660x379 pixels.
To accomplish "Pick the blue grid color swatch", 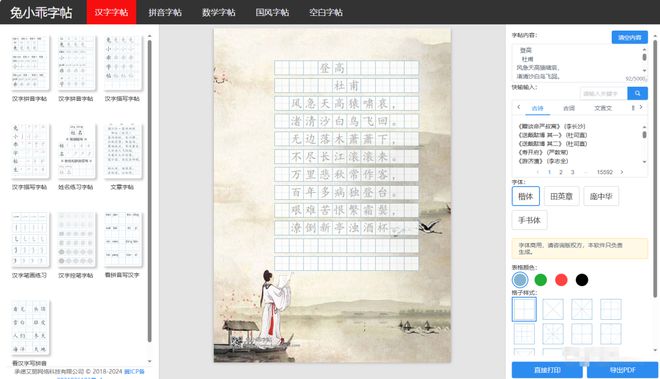I will (520, 280).
